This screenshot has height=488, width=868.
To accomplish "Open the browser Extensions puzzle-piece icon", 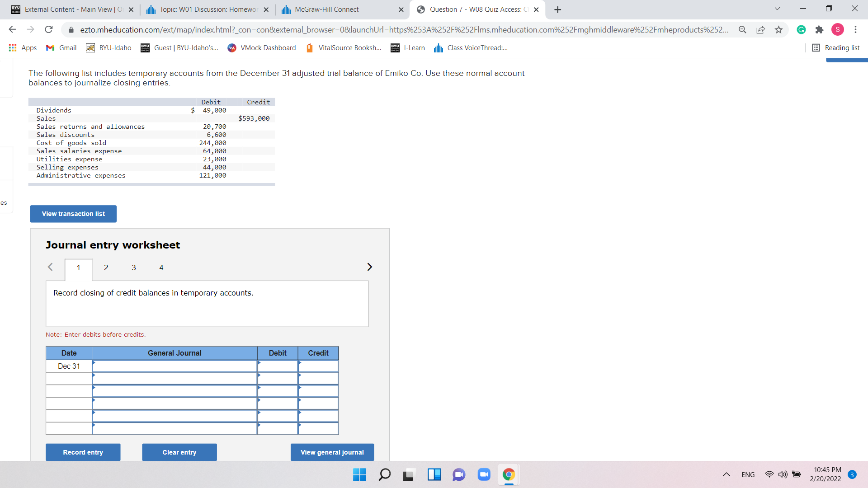I will (x=820, y=29).
